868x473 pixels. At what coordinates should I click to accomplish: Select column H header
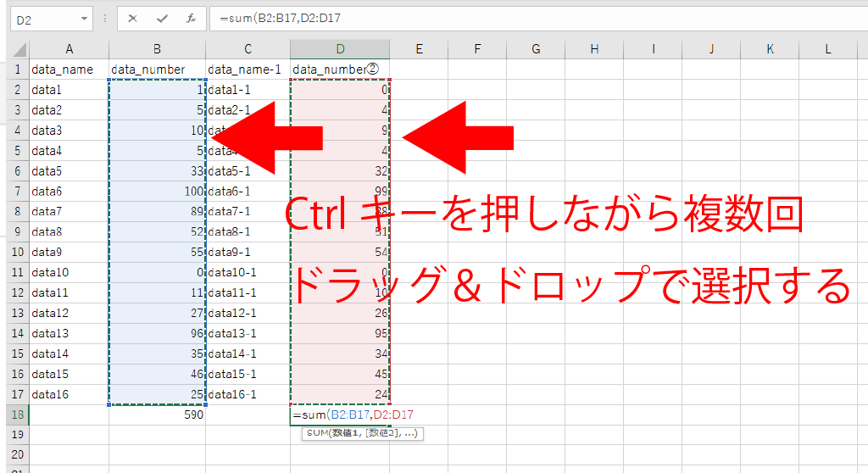coord(593,49)
